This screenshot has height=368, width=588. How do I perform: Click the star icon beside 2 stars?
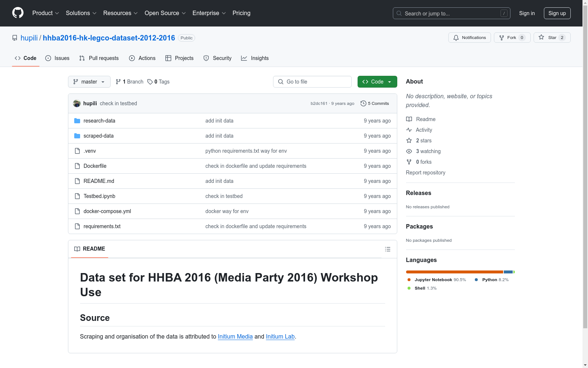[x=409, y=141]
